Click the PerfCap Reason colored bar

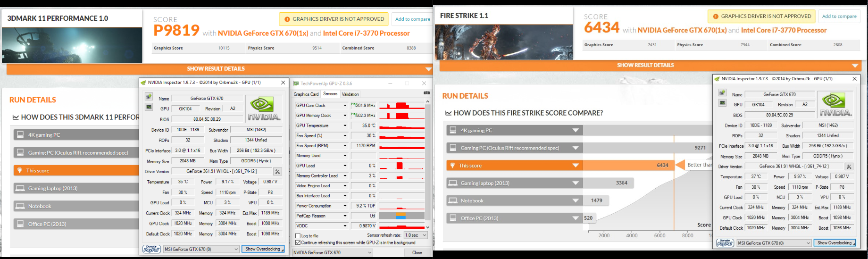click(x=401, y=216)
